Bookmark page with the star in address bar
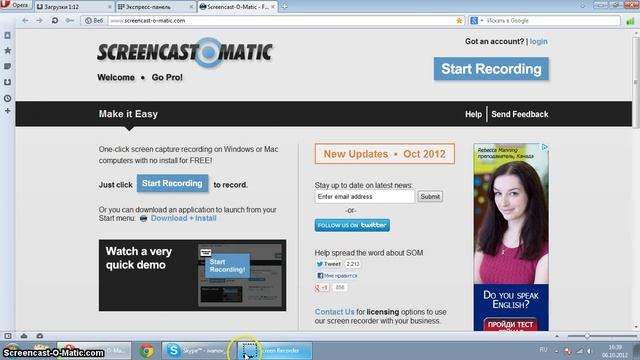 pos(459,20)
